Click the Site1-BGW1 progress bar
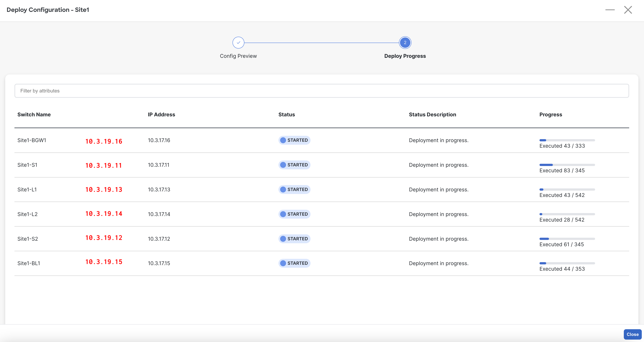This screenshot has width=644, height=342. (567, 140)
